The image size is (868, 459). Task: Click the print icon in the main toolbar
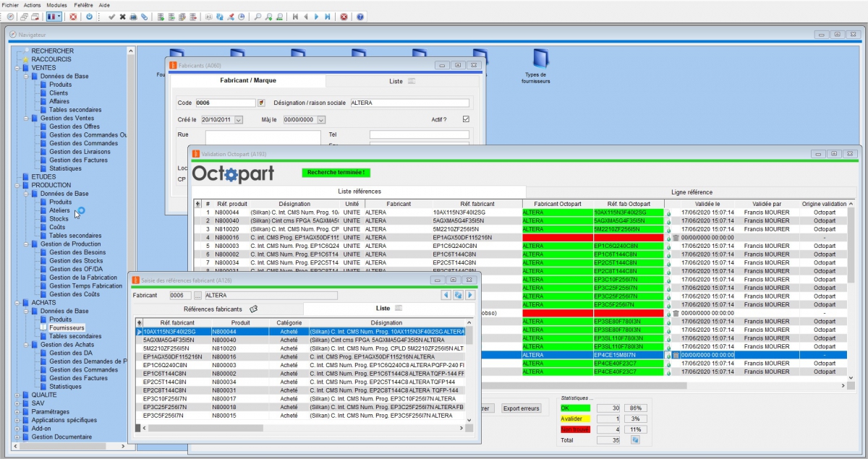click(133, 16)
